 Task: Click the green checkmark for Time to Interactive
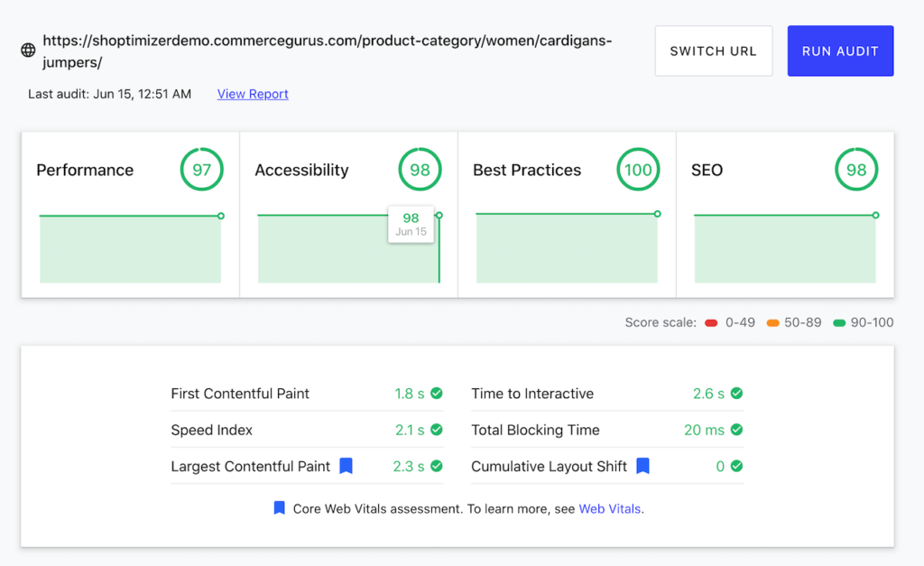(735, 394)
